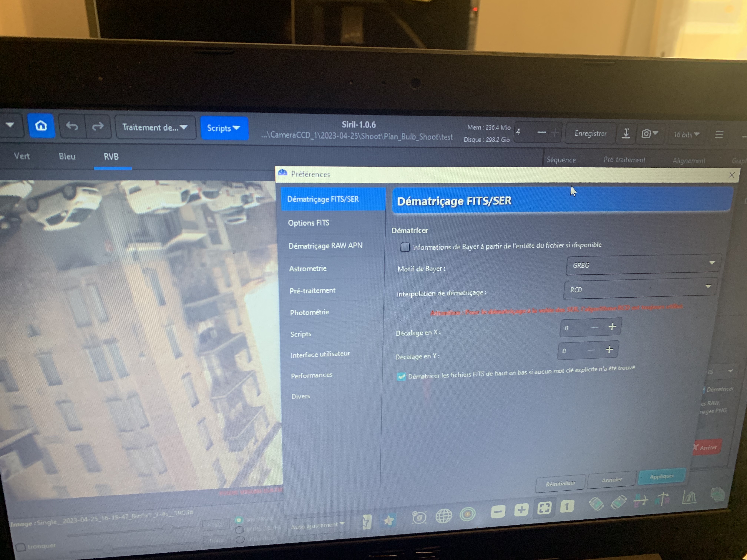Image resolution: width=747 pixels, height=560 pixels.
Task: Click the rotate right icon
Action: (618, 502)
